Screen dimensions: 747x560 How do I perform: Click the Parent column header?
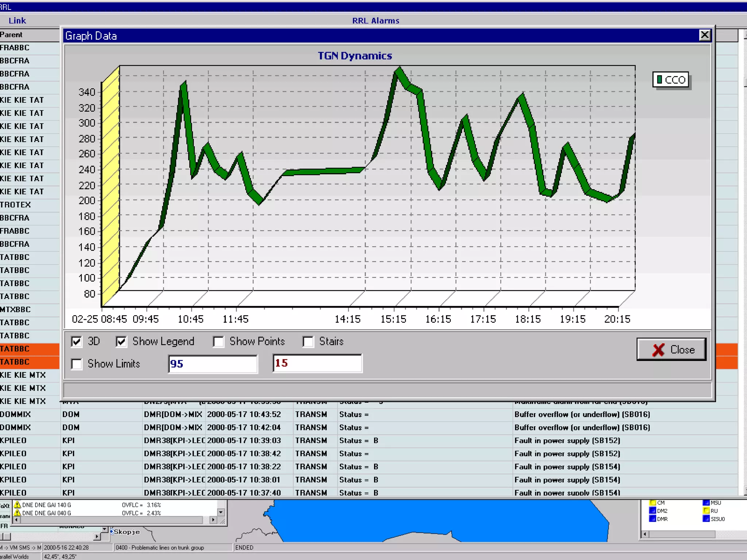click(12, 35)
